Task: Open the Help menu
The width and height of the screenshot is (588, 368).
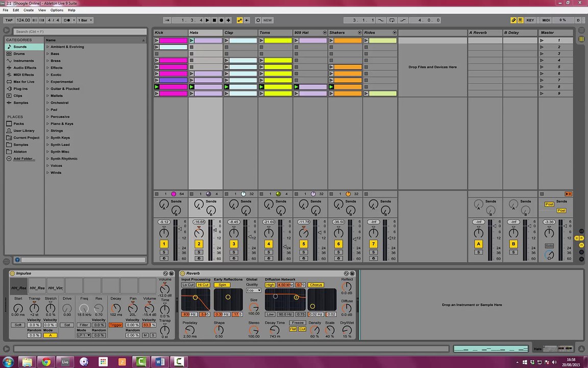Action: click(71, 10)
